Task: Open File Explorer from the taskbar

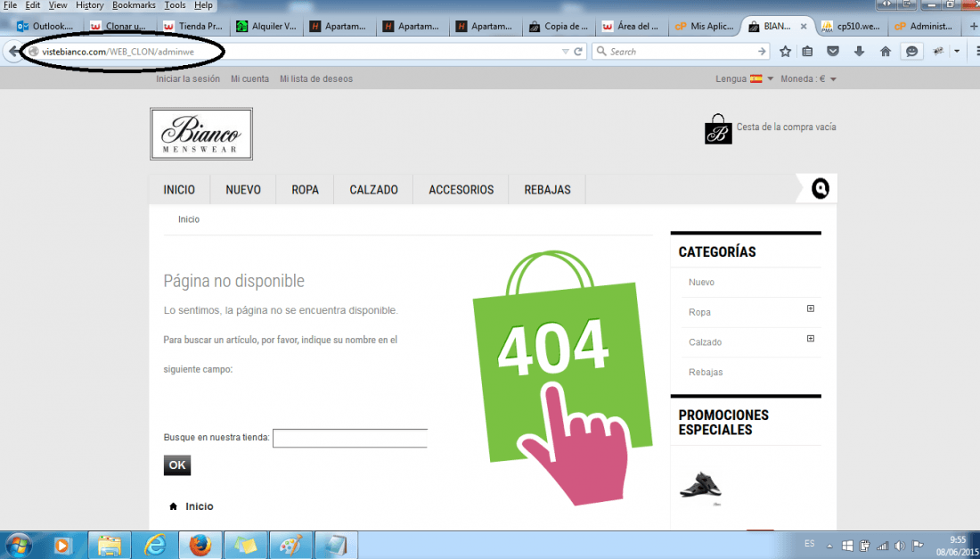Action: [109, 546]
